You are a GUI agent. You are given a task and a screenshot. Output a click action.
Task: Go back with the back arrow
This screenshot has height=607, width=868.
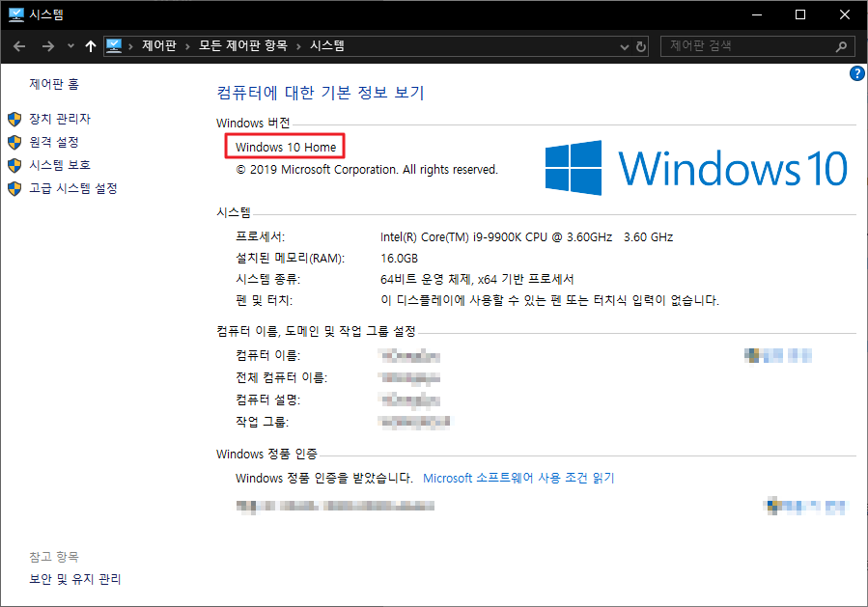[x=19, y=46]
